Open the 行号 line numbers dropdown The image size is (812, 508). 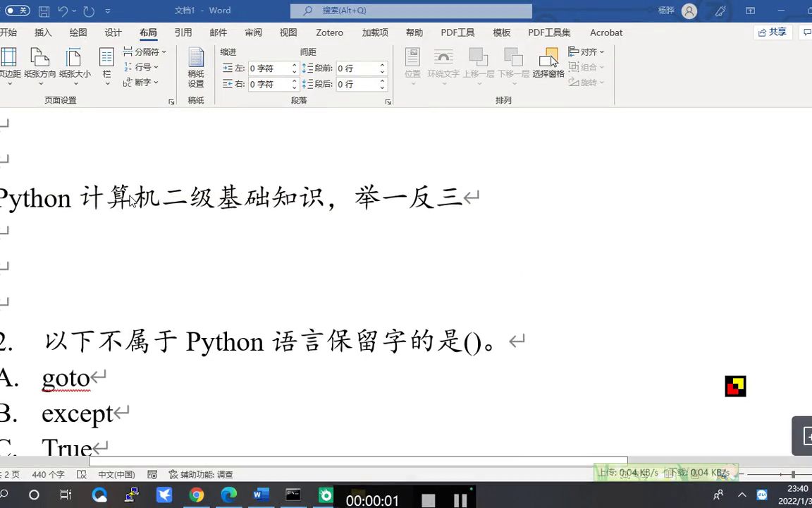pos(143,67)
